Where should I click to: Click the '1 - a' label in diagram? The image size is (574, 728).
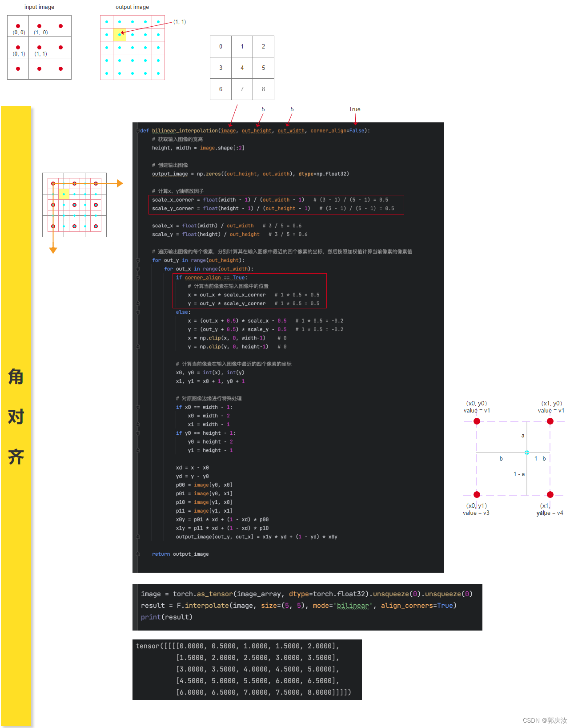point(519,474)
